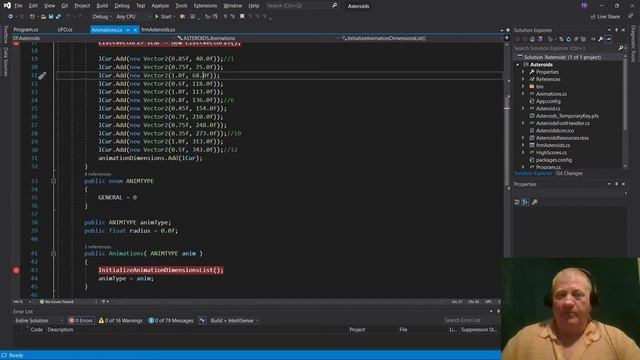Click the bookmark toolbar icon
640x360 pixels.
[x=242, y=16]
